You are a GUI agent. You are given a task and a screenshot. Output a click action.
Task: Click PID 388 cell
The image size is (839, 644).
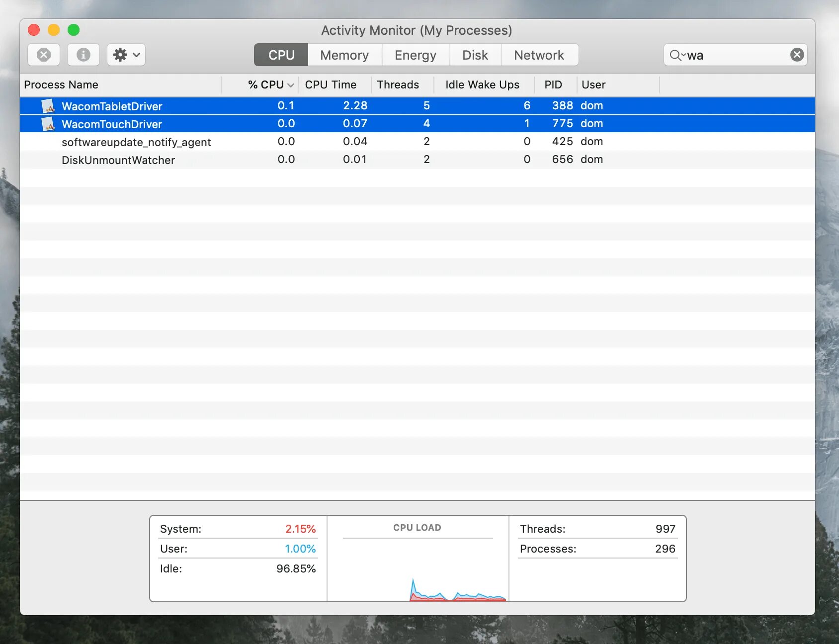[562, 105]
